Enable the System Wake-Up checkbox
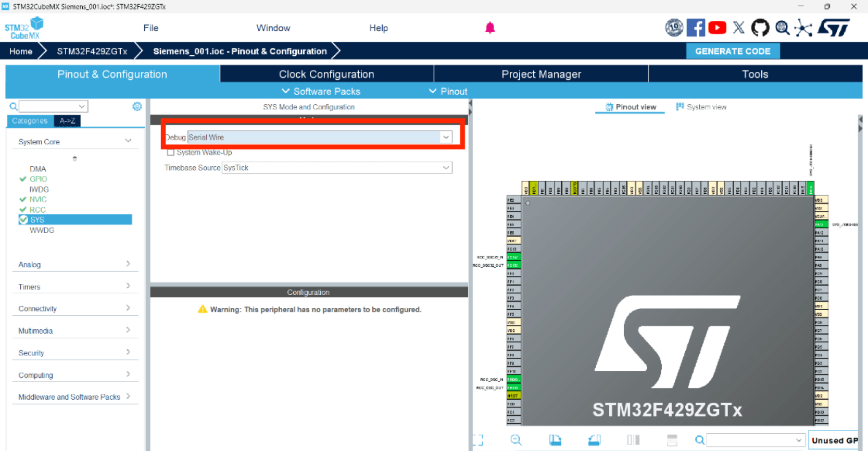The height and width of the screenshot is (451, 868). tap(171, 153)
